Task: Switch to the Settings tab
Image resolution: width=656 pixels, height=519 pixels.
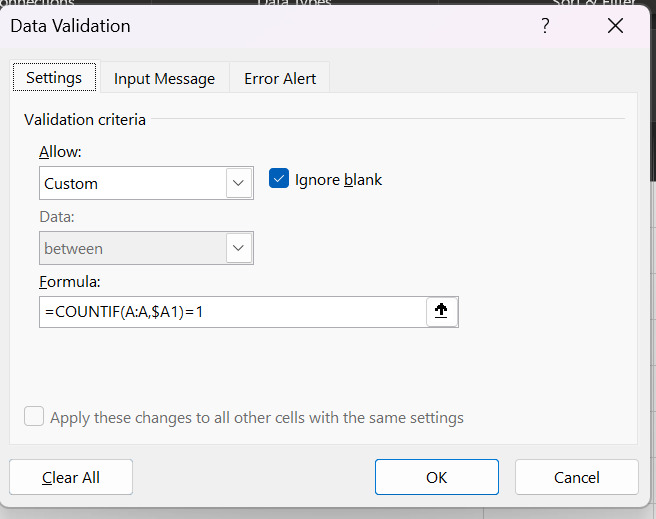Action: [x=54, y=78]
